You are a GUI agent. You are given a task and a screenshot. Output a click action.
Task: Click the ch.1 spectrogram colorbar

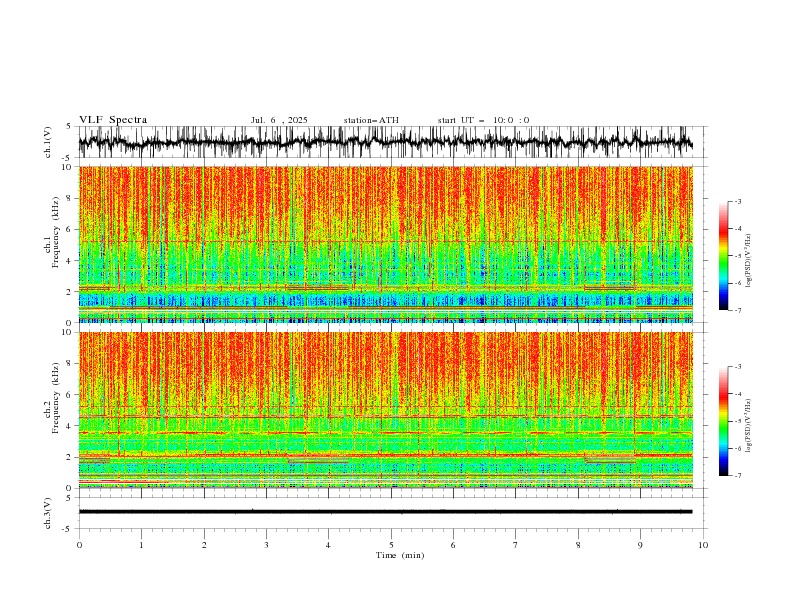(723, 256)
